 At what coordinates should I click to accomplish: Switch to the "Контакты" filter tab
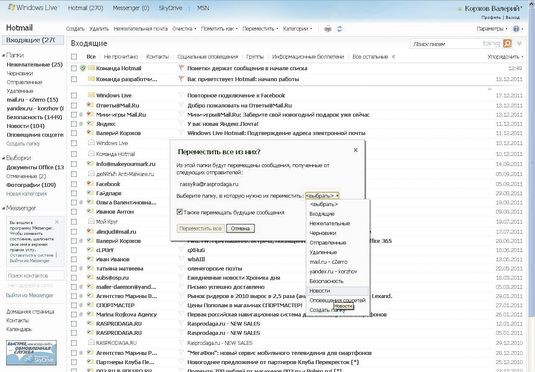[157, 57]
